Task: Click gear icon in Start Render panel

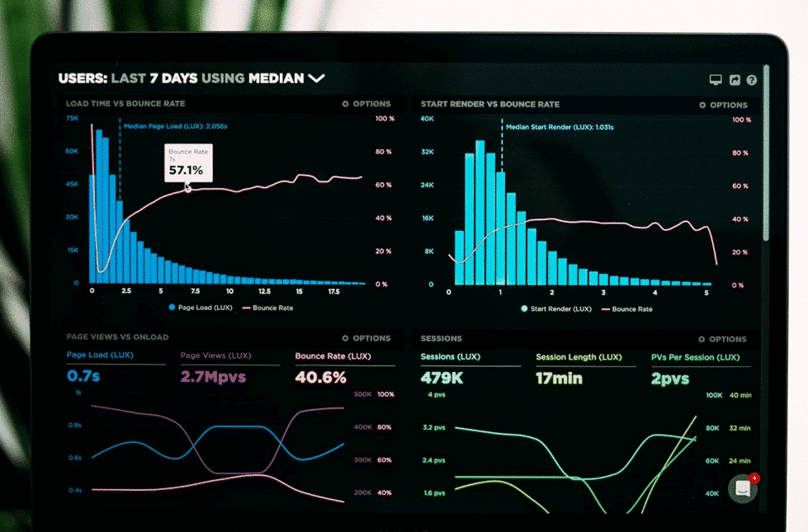Action: tap(702, 105)
